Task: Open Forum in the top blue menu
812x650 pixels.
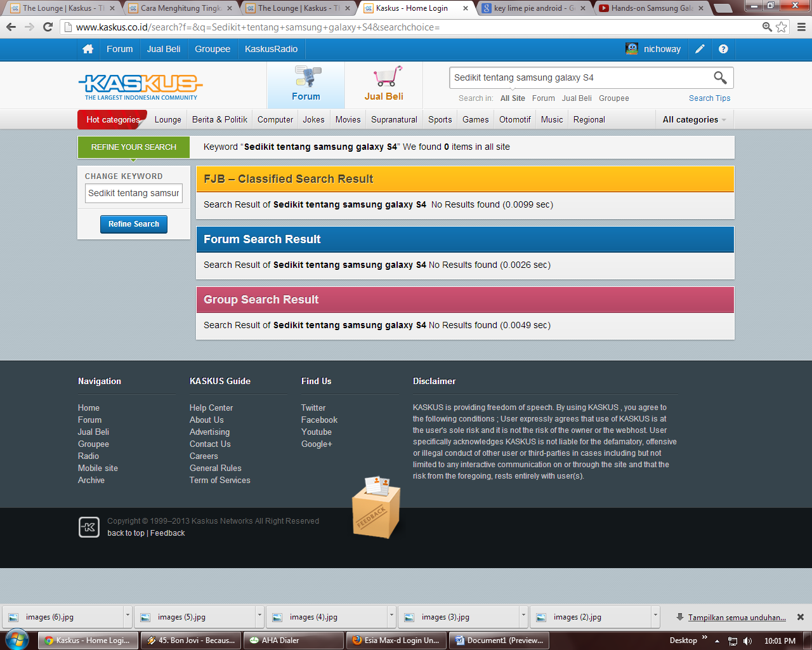Action: [120, 49]
